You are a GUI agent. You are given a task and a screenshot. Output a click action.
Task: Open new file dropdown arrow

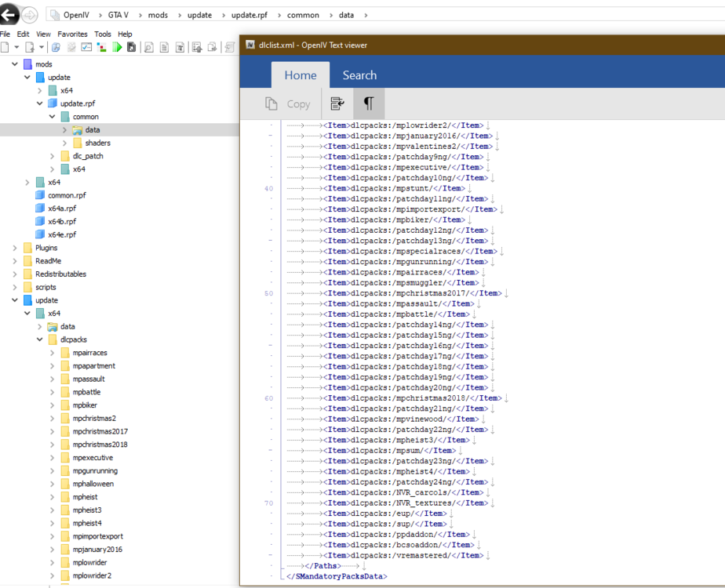click(x=16, y=48)
